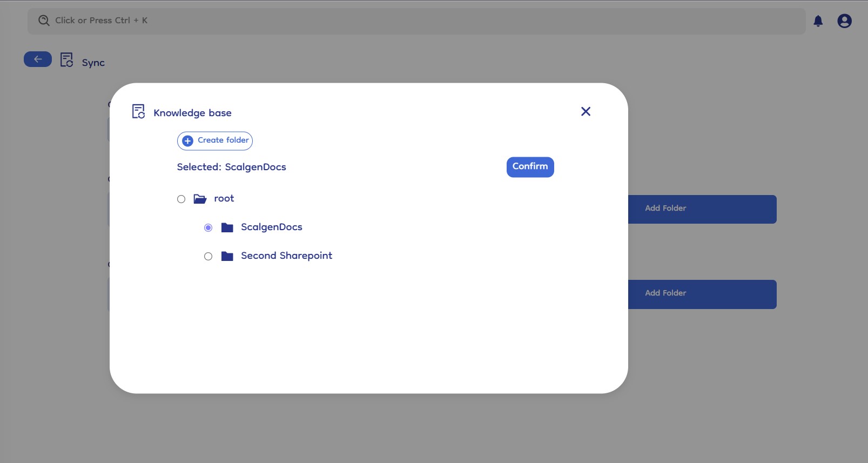Viewport: 868px width, 463px height.
Task: Click the notification bell icon
Action: click(x=818, y=21)
